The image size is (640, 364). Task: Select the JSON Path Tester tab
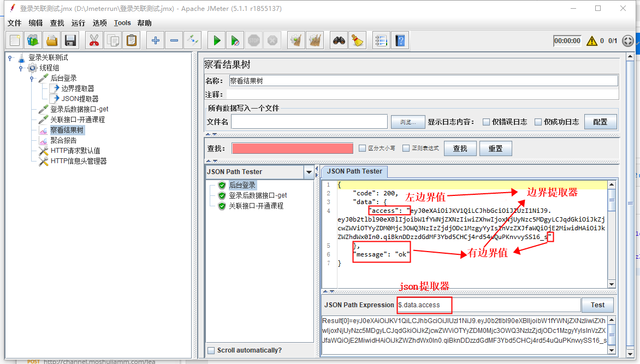354,172
